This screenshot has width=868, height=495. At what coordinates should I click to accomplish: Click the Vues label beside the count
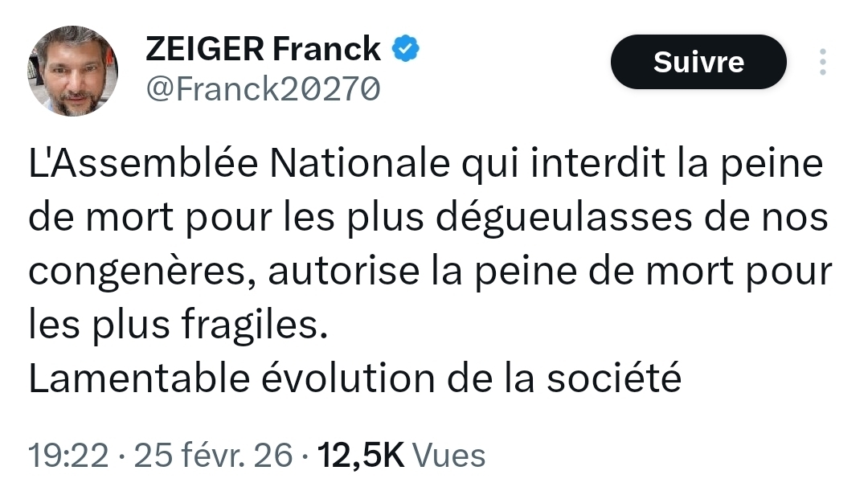click(448, 456)
